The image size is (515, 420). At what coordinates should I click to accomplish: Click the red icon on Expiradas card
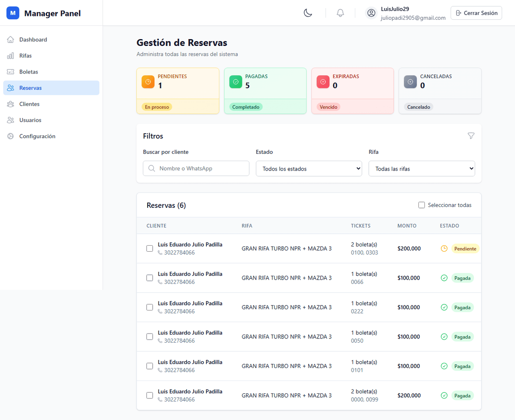323,82
